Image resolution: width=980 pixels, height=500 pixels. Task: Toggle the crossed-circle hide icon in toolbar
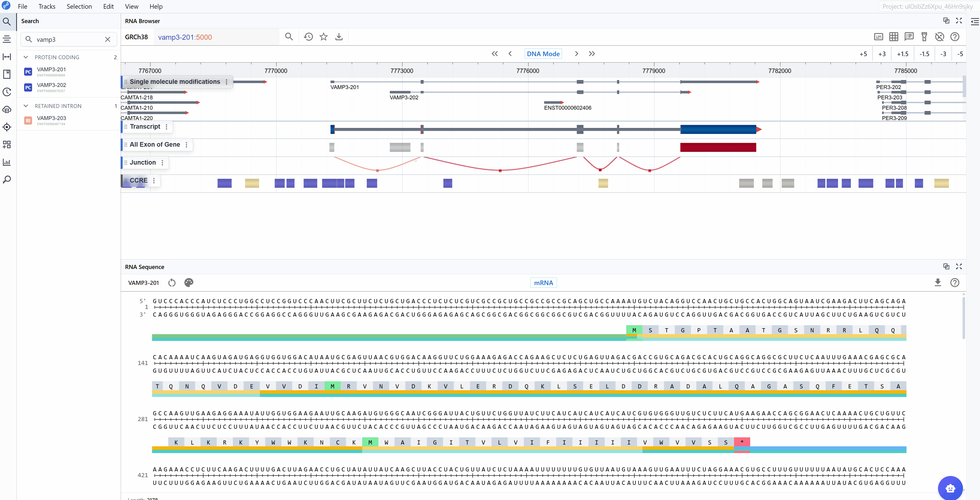tap(939, 37)
